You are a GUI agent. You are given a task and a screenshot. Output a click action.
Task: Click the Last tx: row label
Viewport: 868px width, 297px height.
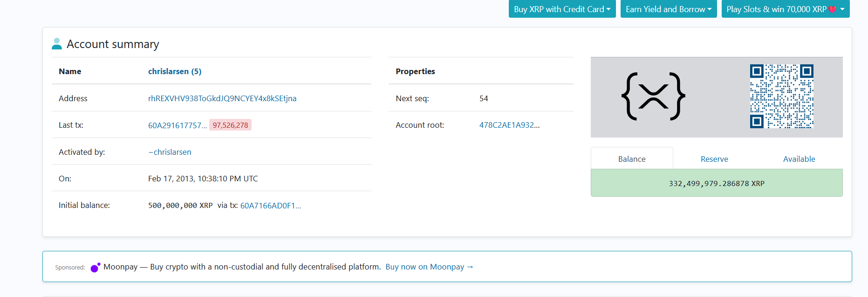coord(71,125)
